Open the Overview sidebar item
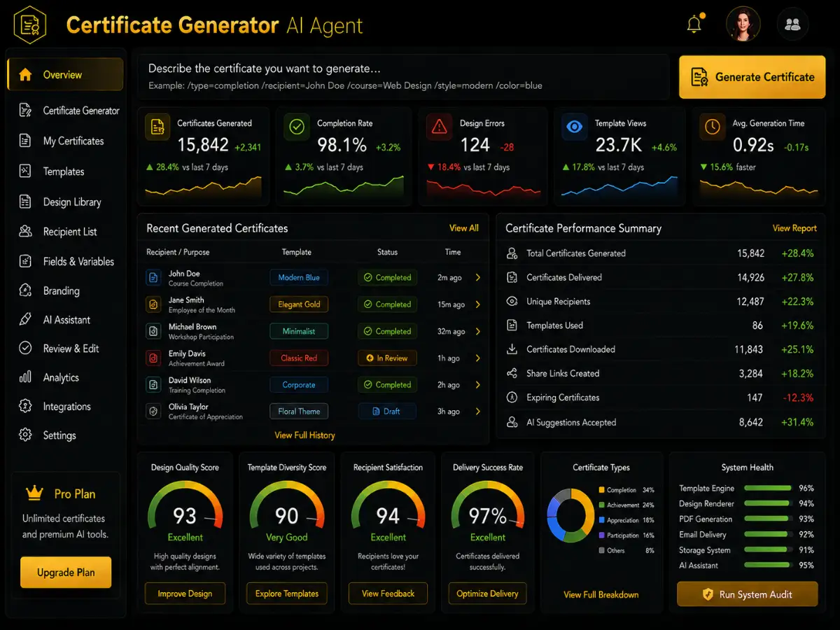840x630 pixels. coord(65,75)
